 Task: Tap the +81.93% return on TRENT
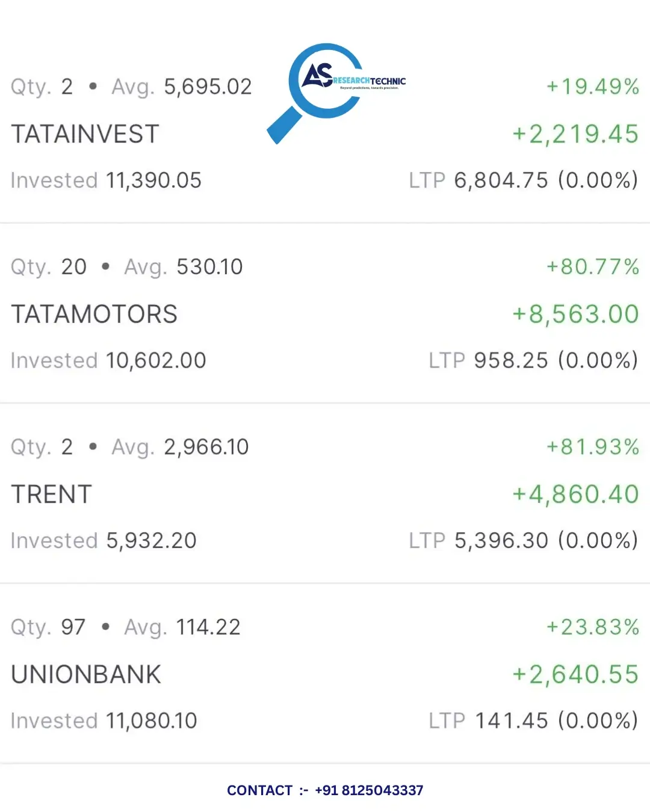[592, 447]
